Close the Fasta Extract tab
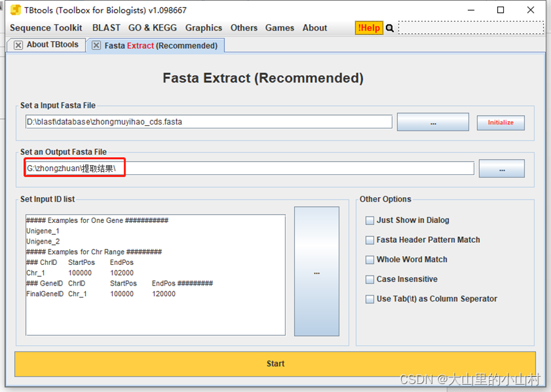Viewport: 551px width, 392px height. [96, 45]
